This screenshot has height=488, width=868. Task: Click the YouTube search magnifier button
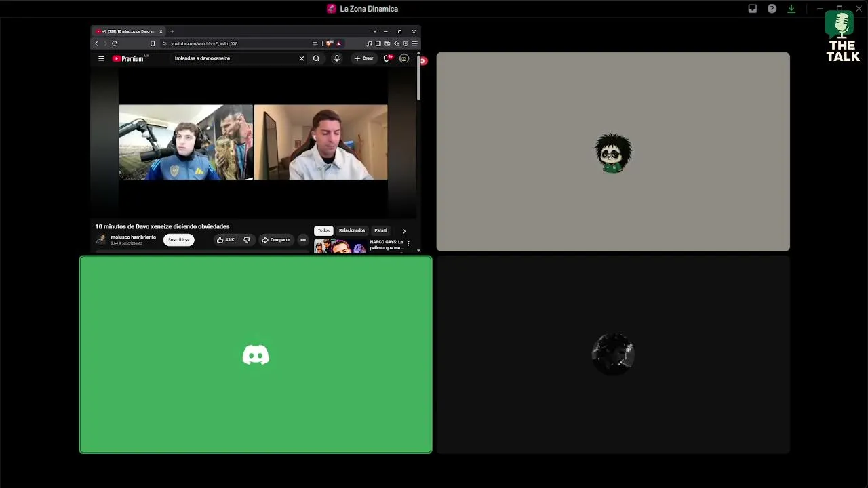click(x=316, y=58)
